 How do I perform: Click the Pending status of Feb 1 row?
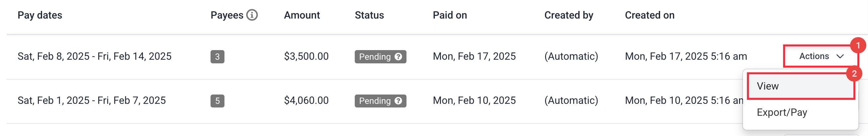[x=380, y=101]
